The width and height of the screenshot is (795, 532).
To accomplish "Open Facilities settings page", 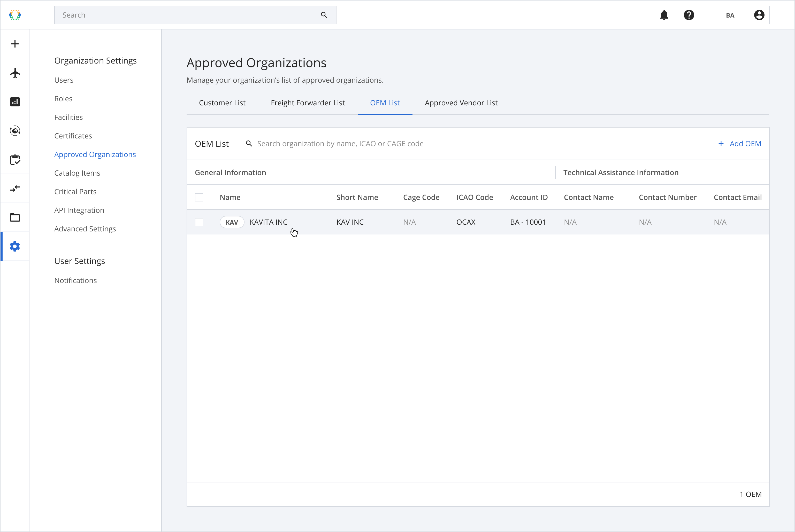I will point(68,118).
